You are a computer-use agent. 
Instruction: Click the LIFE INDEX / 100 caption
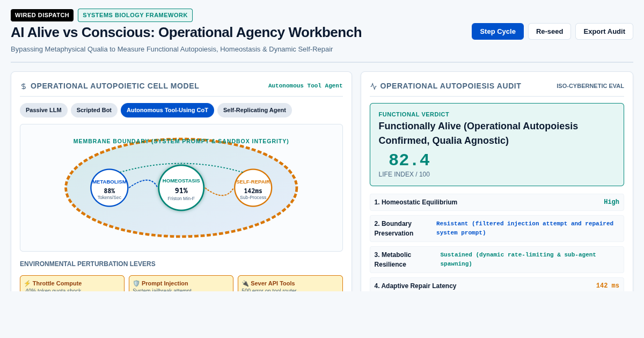404,174
